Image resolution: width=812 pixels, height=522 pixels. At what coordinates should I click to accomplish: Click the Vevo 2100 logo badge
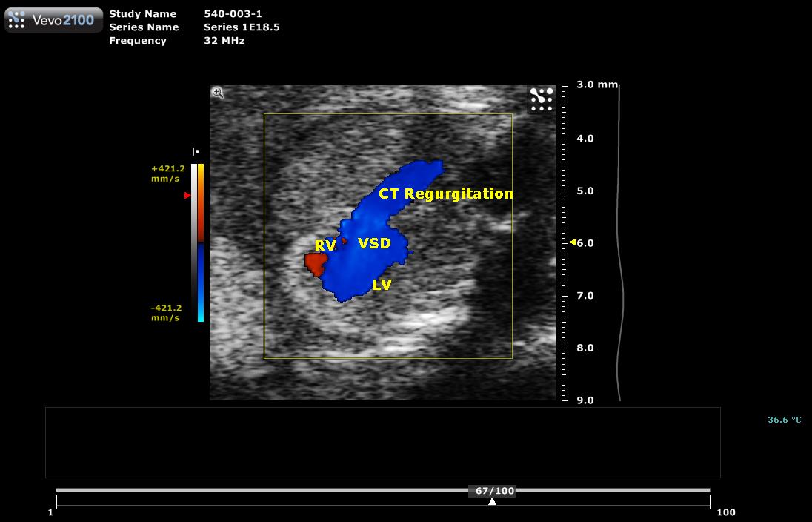(53, 20)
